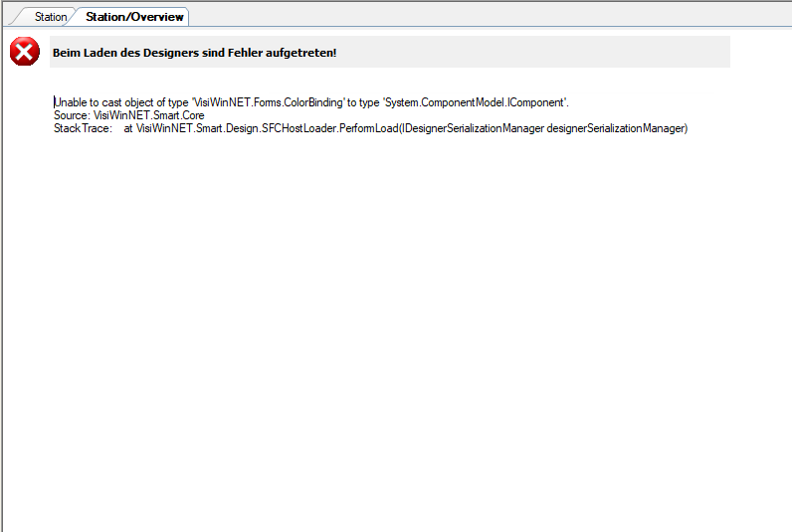The image size is (792, 532).
Task: Click the red error X icon
Action: pos(25,52)
